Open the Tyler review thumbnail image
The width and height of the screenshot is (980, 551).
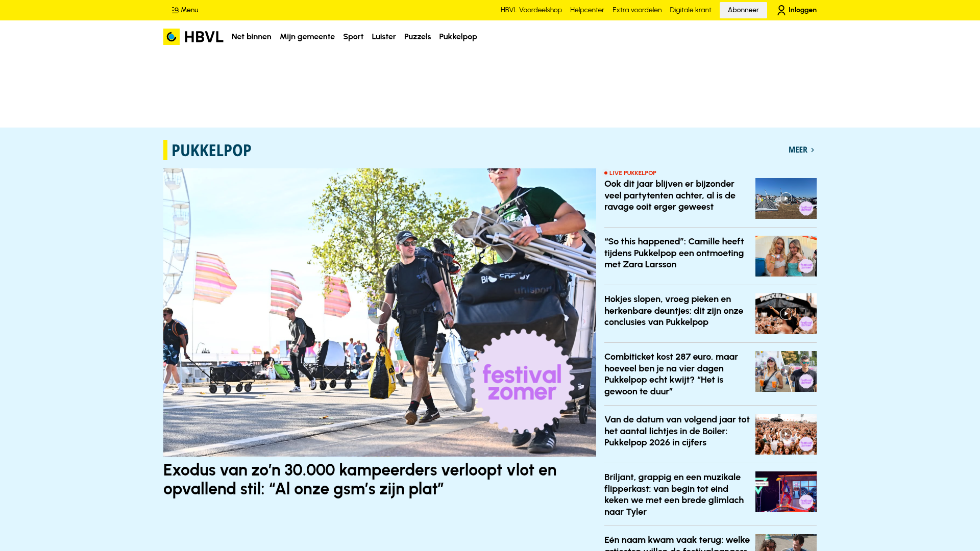(786, 492)
